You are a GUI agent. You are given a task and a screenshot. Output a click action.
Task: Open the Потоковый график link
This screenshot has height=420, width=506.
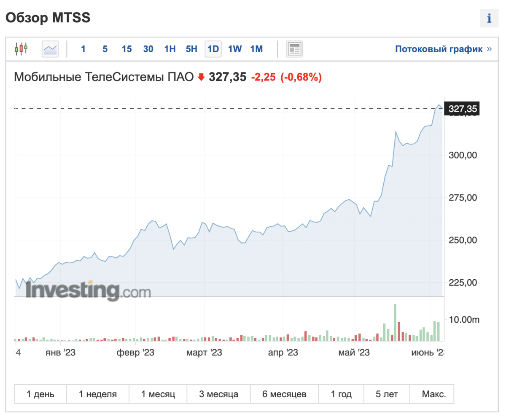pos(443,49)
